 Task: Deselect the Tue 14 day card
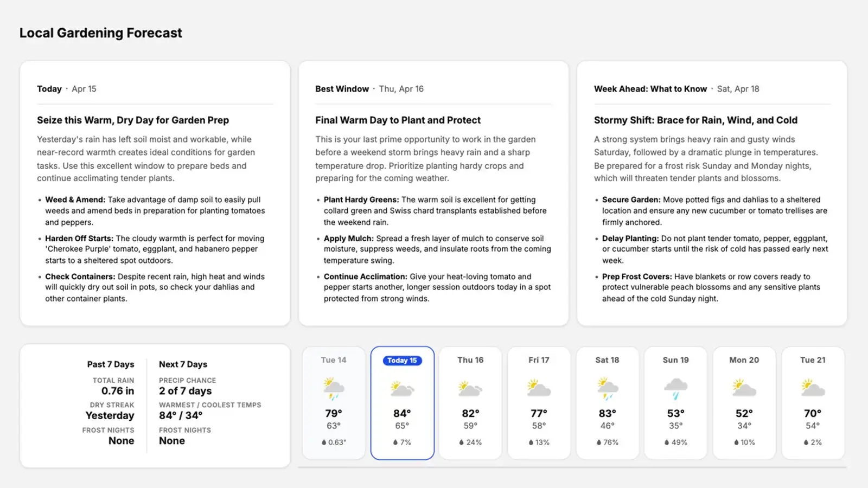[333, 403]
